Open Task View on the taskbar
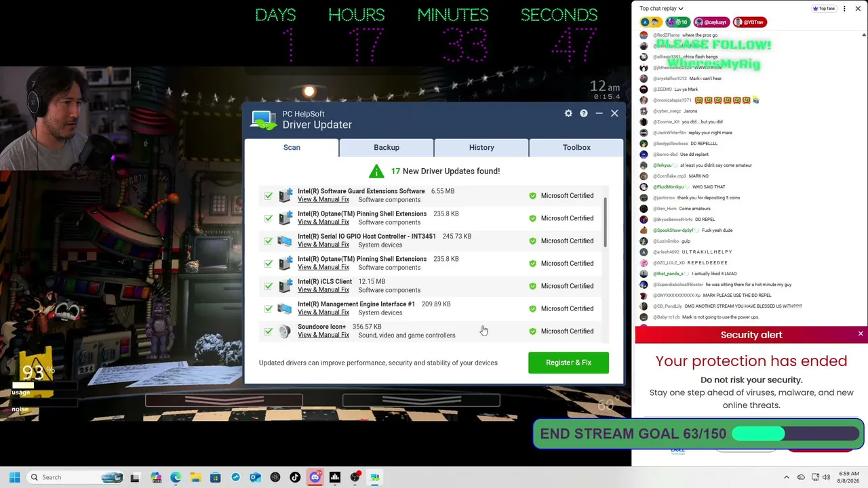 tap(135, 477)
